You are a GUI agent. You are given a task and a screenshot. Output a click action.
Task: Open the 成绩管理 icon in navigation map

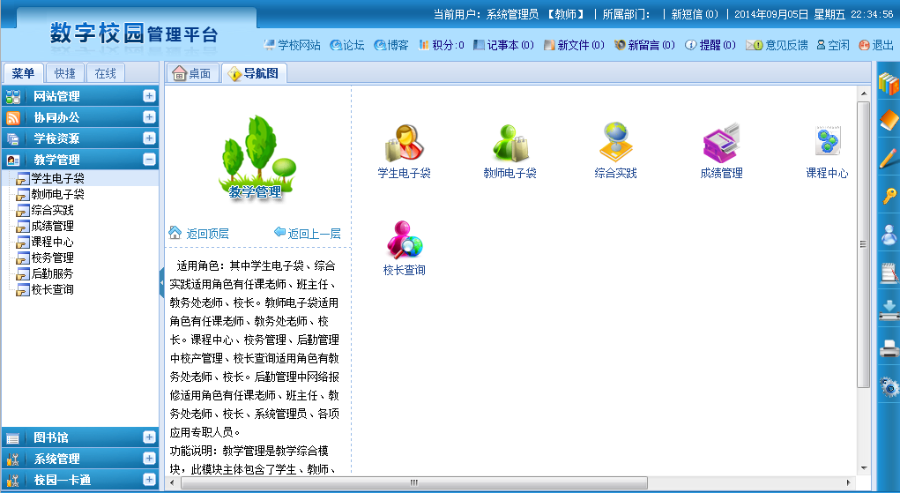[721, 142]
